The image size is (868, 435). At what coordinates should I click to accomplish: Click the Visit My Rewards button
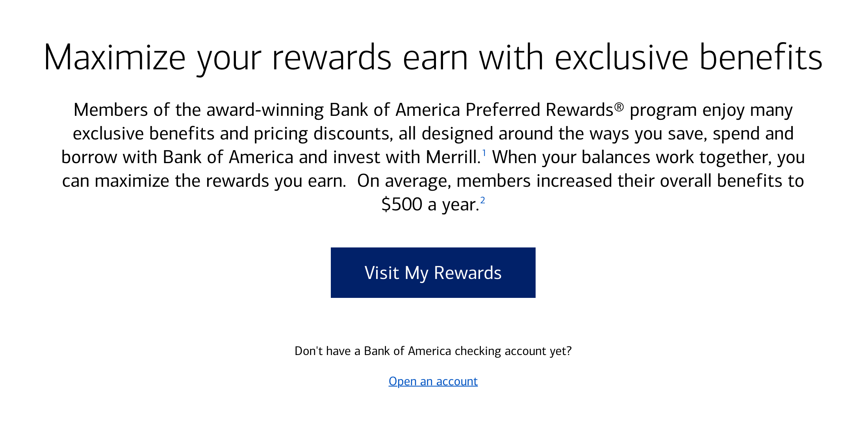(x=433, y=273)
